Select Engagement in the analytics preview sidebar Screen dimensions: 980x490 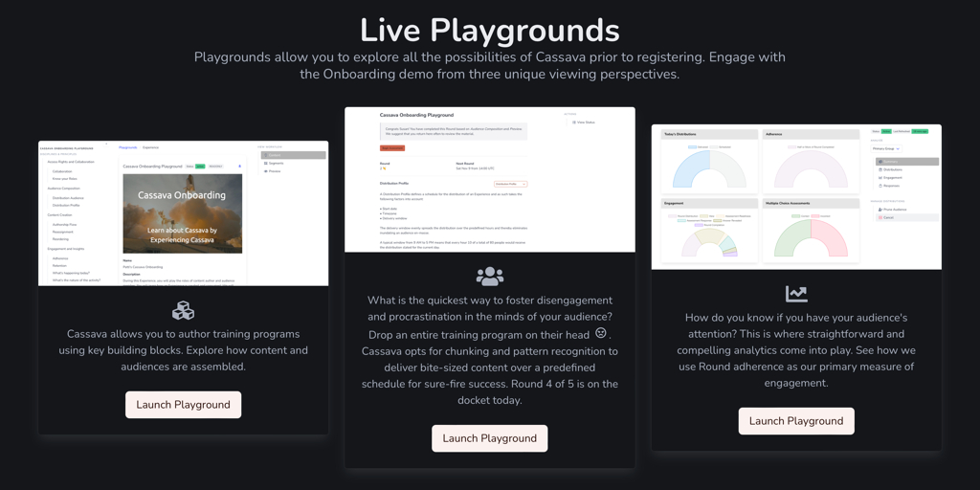click(893, 177)
